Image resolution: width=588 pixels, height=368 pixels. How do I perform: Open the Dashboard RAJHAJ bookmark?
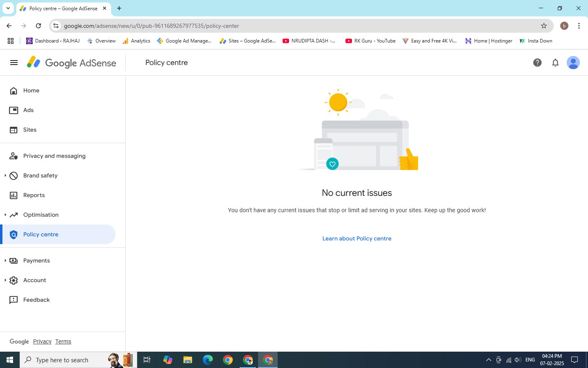tap(53, 41)
